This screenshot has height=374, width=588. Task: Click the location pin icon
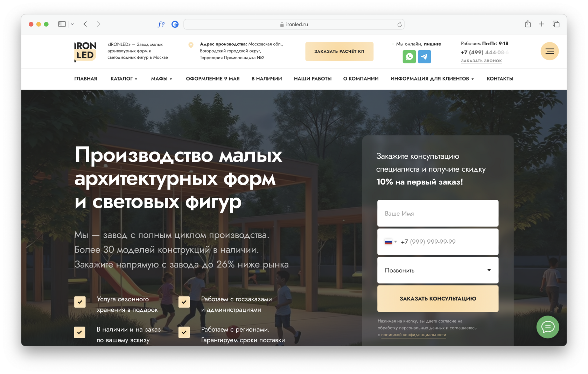pos(191,45)
